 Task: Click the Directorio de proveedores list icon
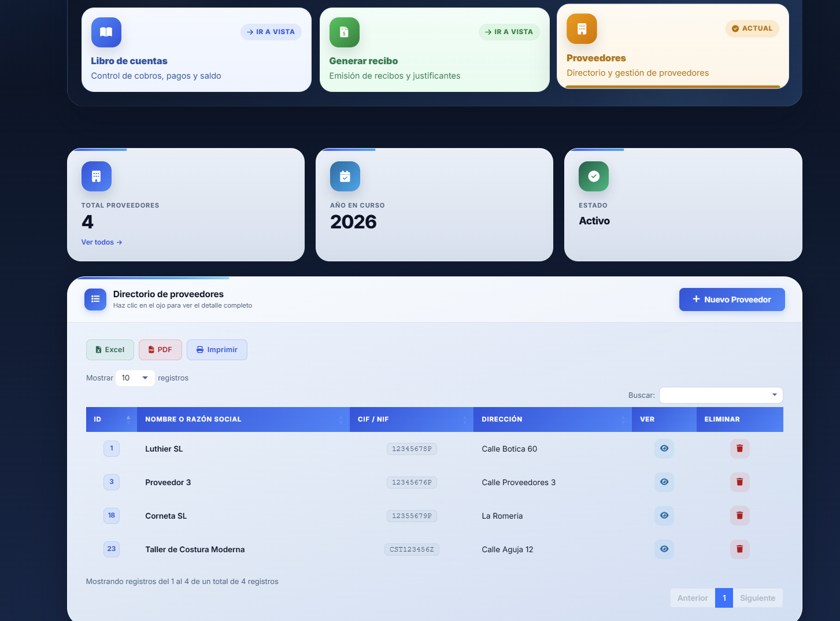[x=95, y=299]
